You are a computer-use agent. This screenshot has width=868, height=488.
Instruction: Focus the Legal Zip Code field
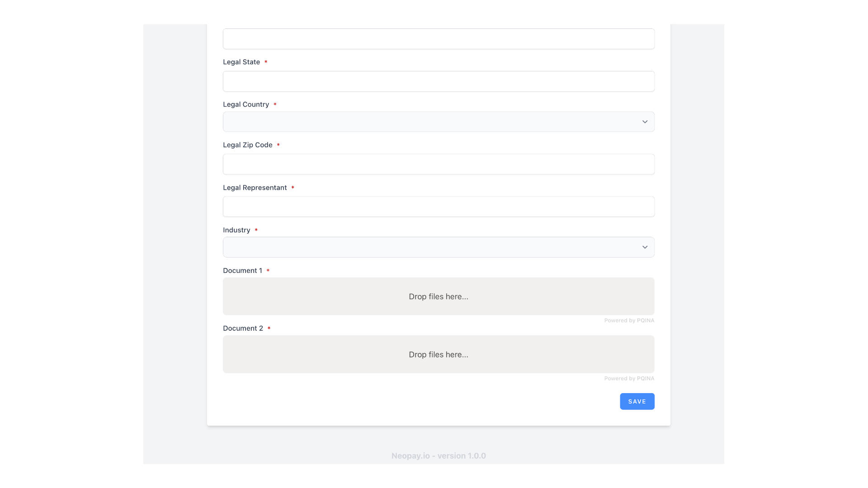click(x=438, y=164)
